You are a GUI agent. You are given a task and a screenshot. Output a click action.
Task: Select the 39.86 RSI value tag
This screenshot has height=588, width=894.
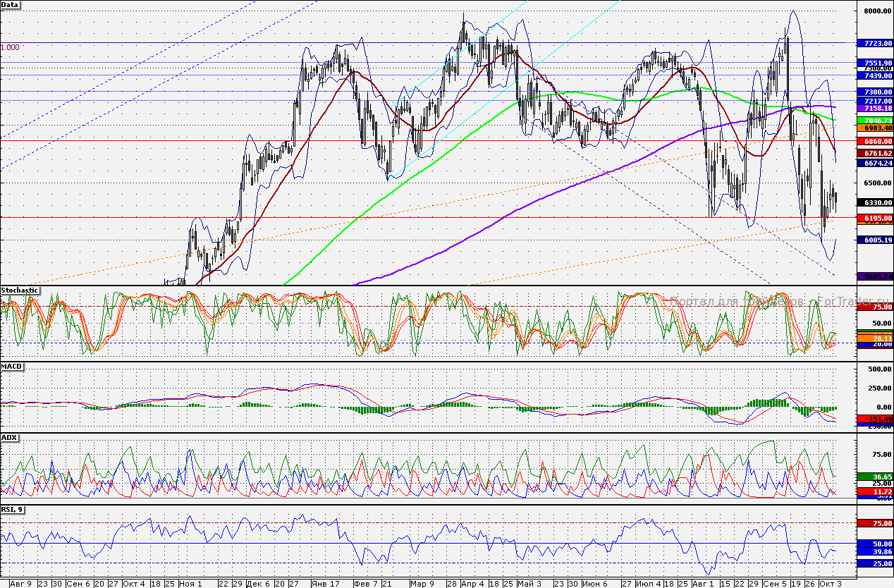pyautogui.click(x=874, y=551)
